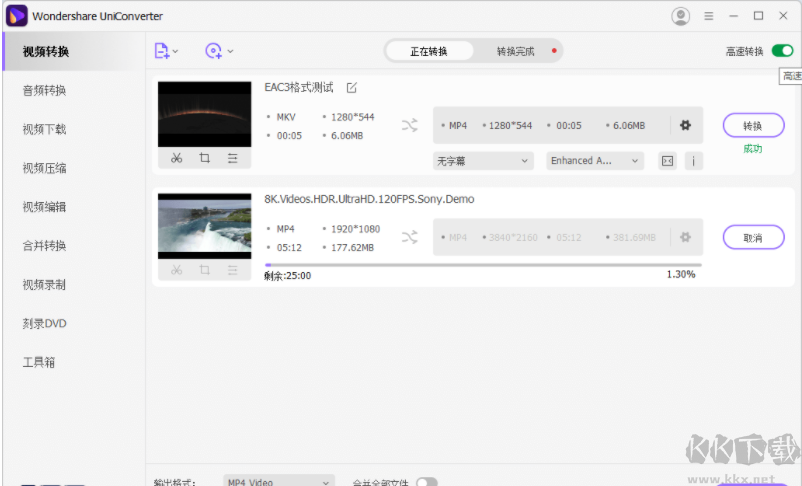Select 视频下载 in the sidebar
This screenshot has height=486, width=802.
click(45, 129)
